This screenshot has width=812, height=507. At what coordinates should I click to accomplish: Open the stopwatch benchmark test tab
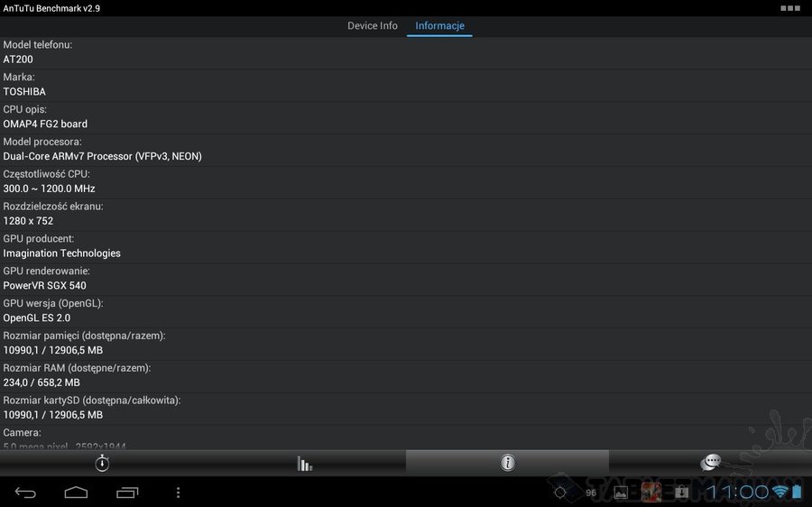coord(102,463)
